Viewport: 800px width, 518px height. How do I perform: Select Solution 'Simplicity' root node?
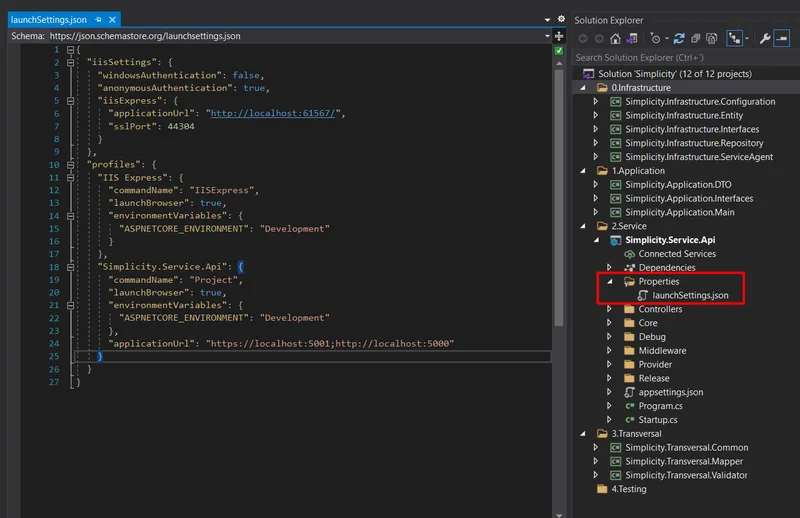(674, 74)
